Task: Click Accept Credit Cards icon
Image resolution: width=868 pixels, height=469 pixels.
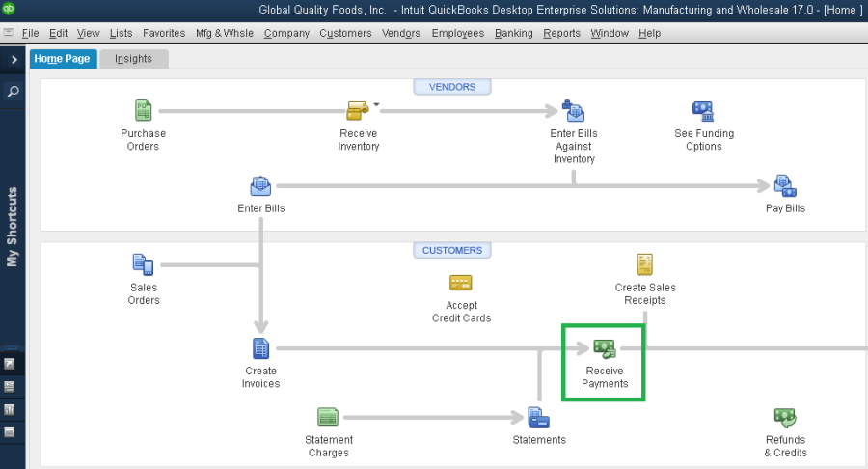Action: pyautogui.click(x=461, y=283)
